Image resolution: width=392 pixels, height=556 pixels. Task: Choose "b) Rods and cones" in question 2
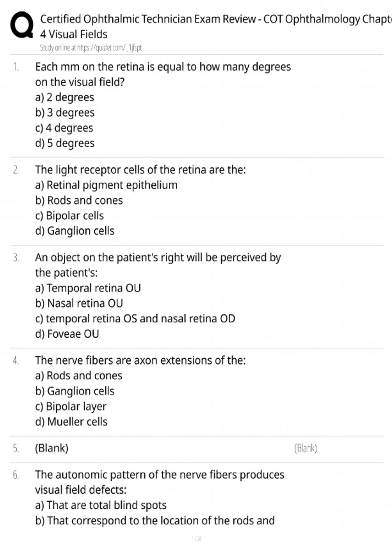point(79,200)
